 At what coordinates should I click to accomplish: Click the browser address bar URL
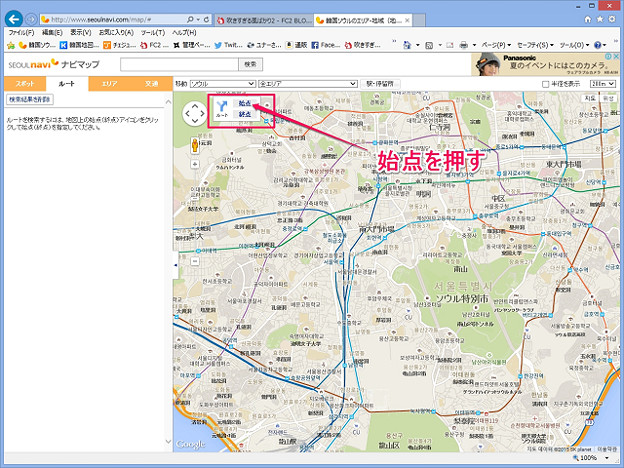point(101,19)
